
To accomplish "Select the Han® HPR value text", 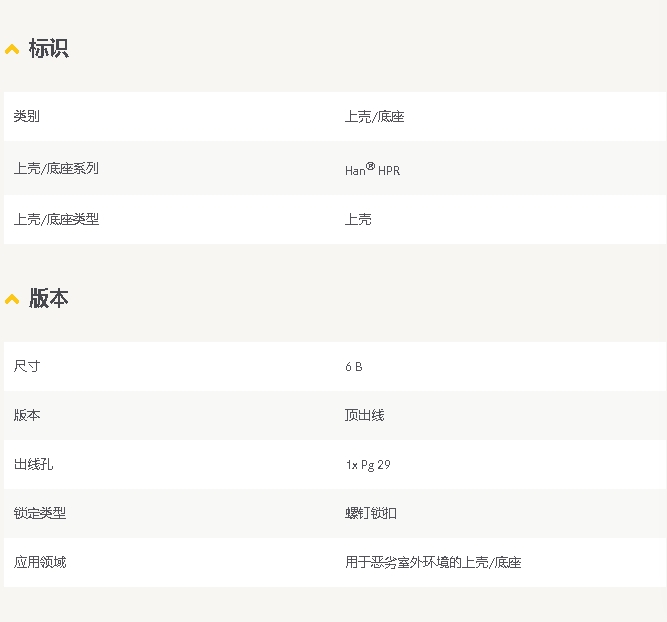I will (x=372, y=170).
